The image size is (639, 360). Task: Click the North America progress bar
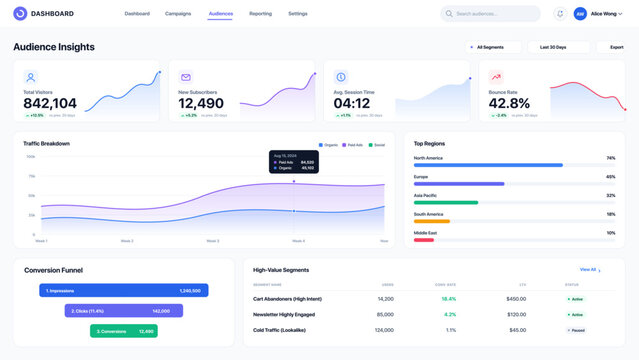click(x=514, y=165)
